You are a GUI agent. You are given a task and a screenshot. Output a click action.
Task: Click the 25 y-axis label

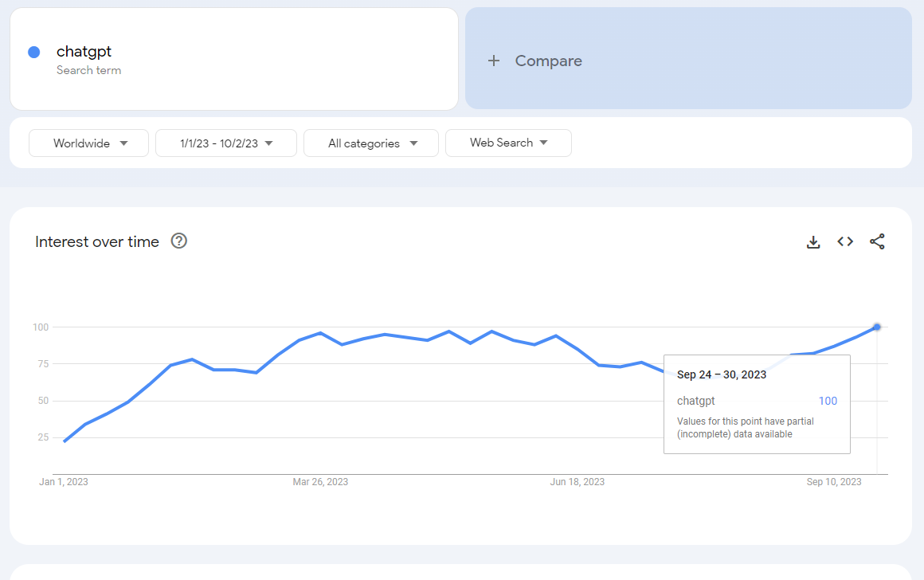coord(43,437)
